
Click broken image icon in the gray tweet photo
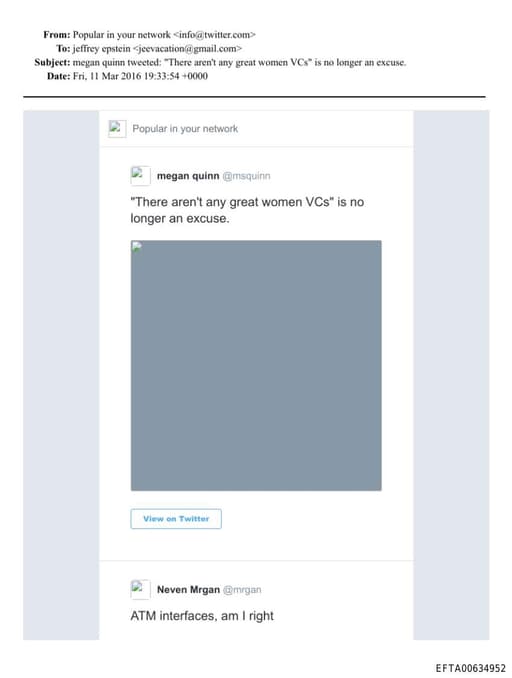click(x=137, y=247)
